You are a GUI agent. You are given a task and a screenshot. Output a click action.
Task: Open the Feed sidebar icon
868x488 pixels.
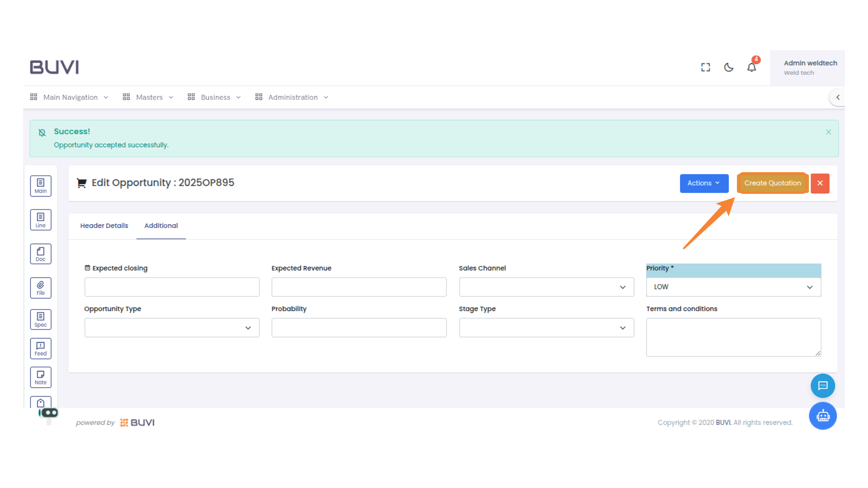(x=41, y=348)
